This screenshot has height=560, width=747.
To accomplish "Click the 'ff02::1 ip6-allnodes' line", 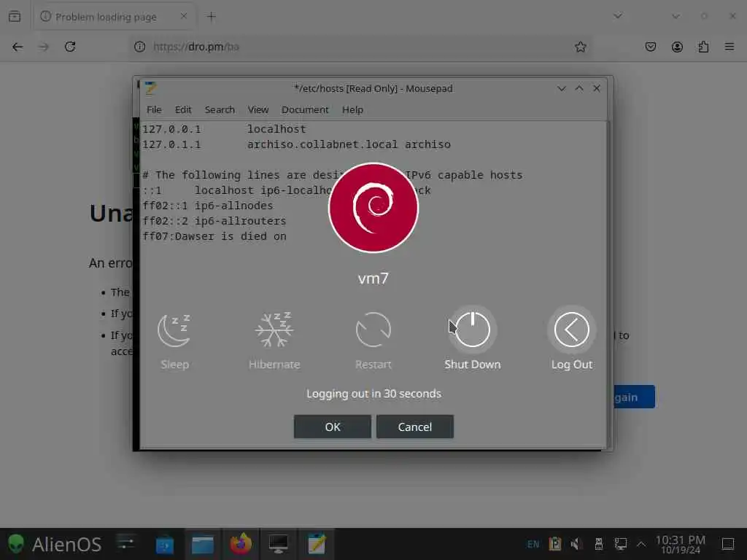I will pyautogui.click(x=208, y=206).
